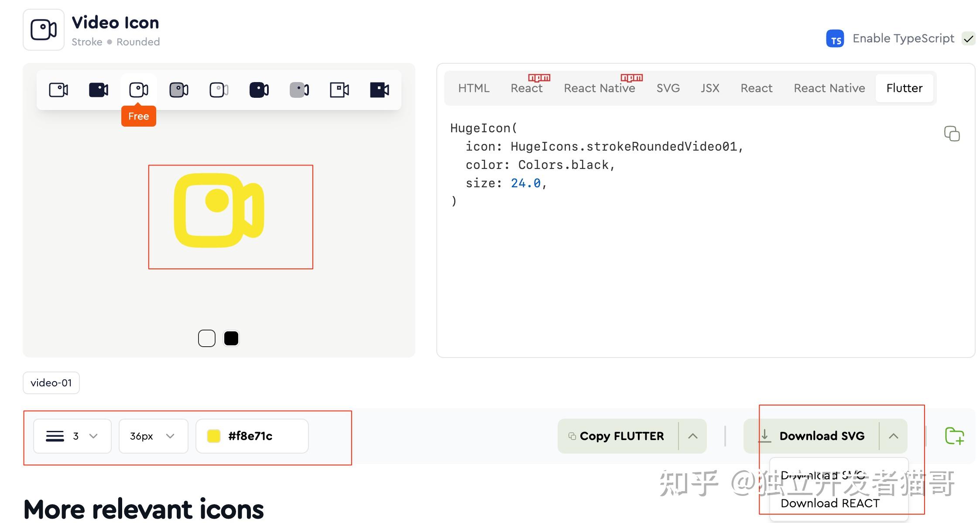This screenshot has width=980, height=523.
Task: Select the last sharp solid video icon variant
Action: (379, 89)
